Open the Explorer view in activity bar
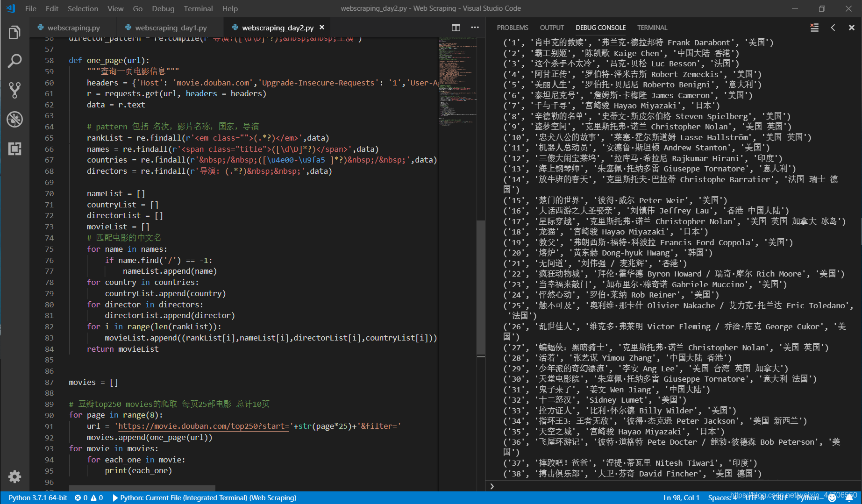862x504 pixels. [14, 32]
